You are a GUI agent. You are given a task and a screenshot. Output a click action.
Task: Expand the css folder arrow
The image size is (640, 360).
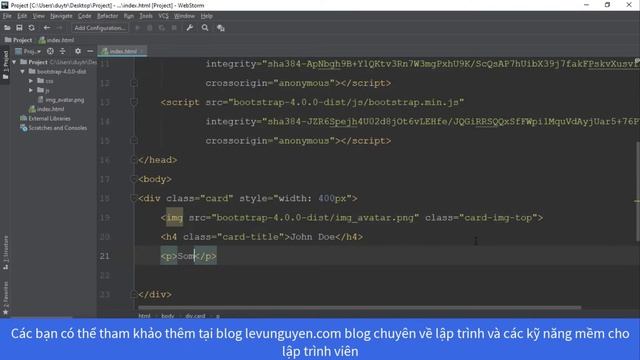[x=31, y=81]
